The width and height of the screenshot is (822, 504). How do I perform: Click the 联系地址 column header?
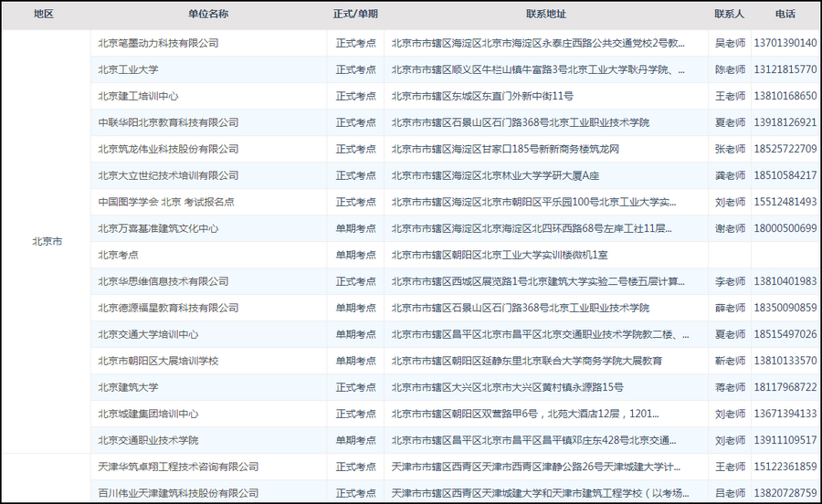[x=546, y=14]
